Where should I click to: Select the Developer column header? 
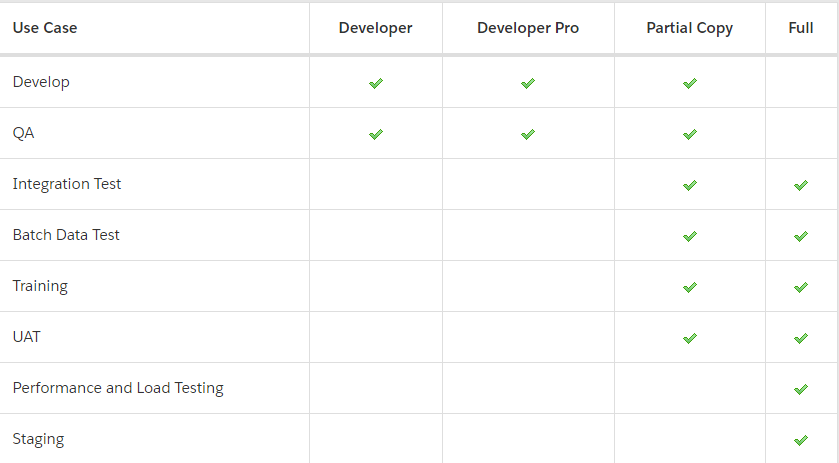376,28
